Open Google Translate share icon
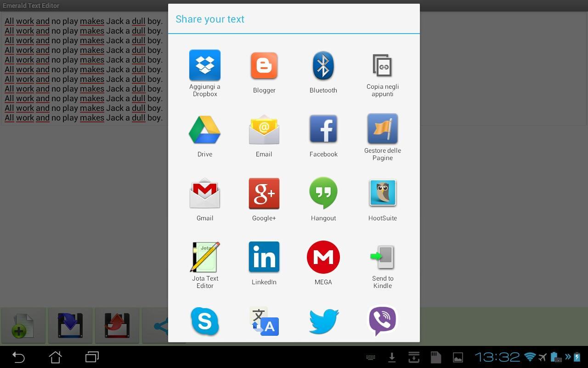The width and height of the screenshot is (588, 368). 264,321
